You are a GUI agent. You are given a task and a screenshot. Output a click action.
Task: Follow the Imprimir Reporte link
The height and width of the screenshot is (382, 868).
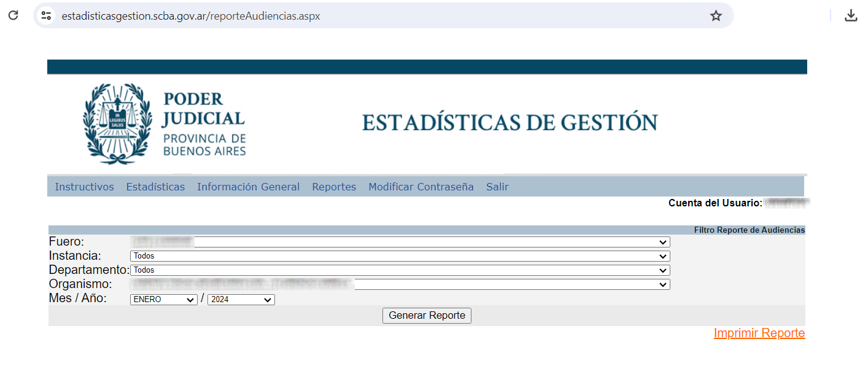click(759, 333)
